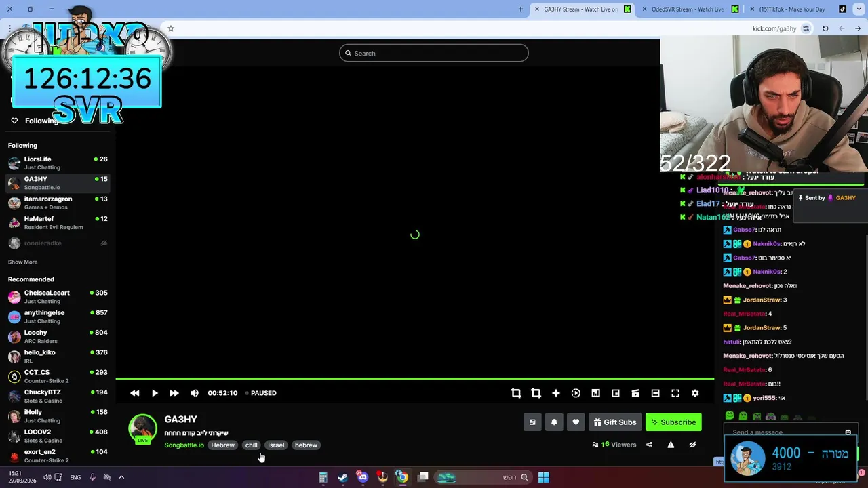Expand hidden tray icons chevron
This screenshot has width=868, height=488.
121,477
